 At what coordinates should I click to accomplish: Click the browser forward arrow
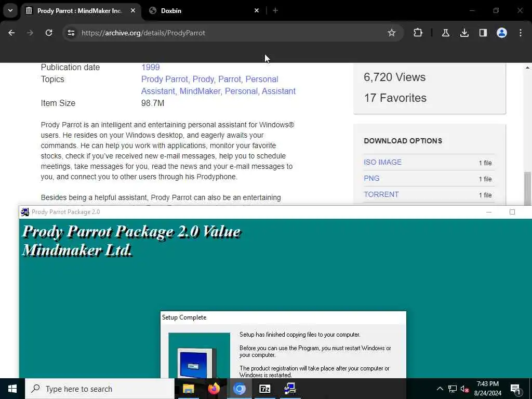(x=30, y=33)
